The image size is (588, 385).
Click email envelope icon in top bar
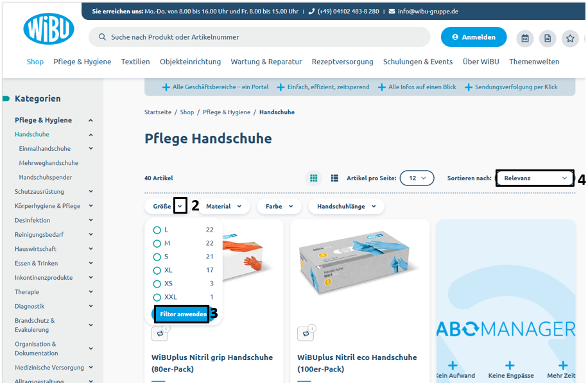(x=392, y=12)
